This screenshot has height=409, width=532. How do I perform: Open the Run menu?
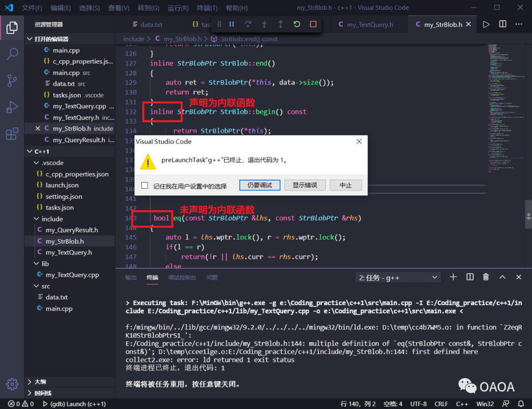pos(178,7)
